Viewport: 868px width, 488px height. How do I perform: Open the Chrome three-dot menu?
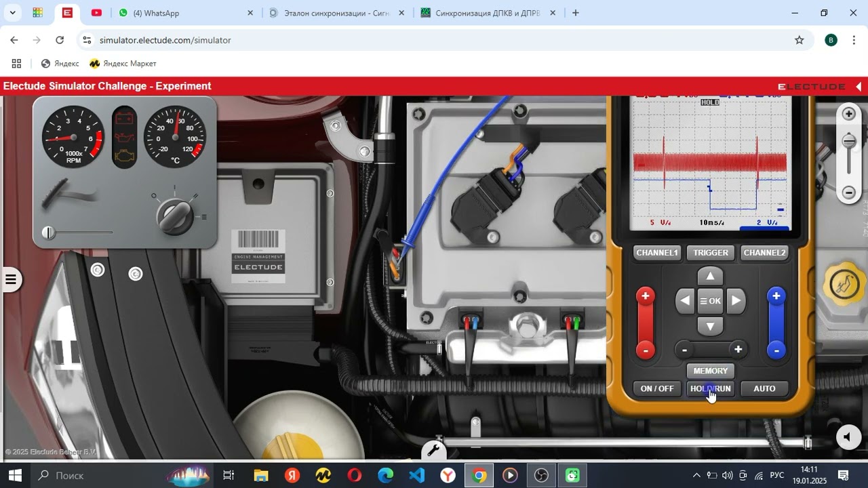coord(853,40)
